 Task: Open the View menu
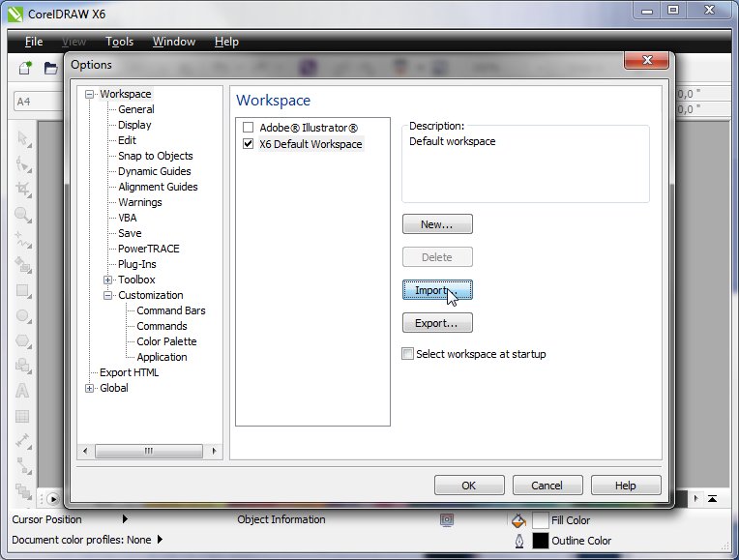point(74,42)
